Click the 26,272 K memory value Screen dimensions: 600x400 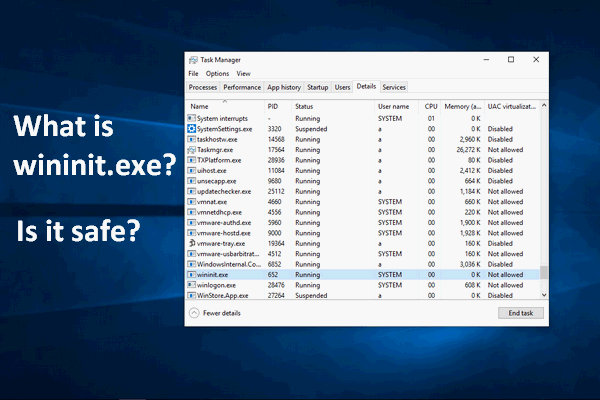468,150
